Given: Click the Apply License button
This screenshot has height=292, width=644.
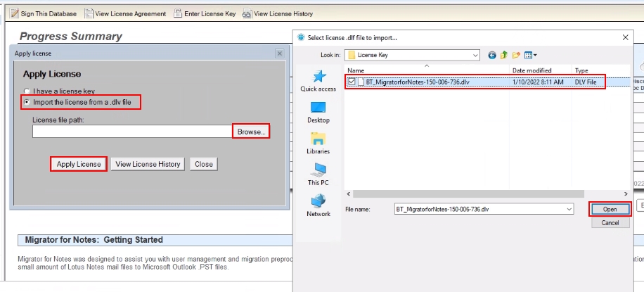Looking at the screenshot, I should [x=79, y=164].
